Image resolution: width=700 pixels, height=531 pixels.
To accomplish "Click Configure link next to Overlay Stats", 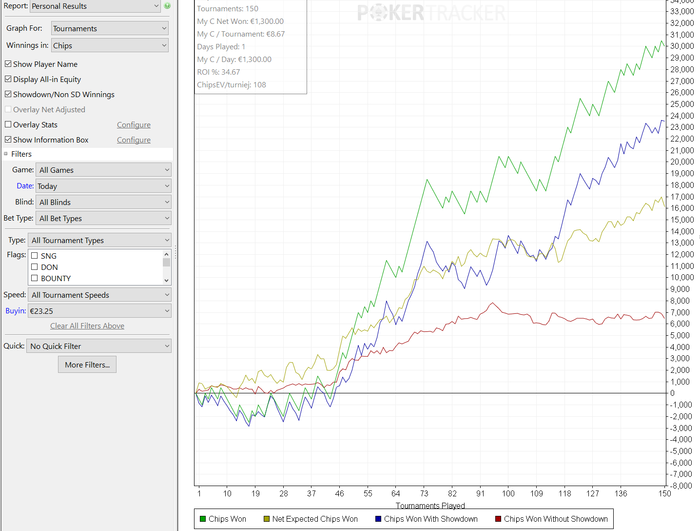I will pos(133,125).
